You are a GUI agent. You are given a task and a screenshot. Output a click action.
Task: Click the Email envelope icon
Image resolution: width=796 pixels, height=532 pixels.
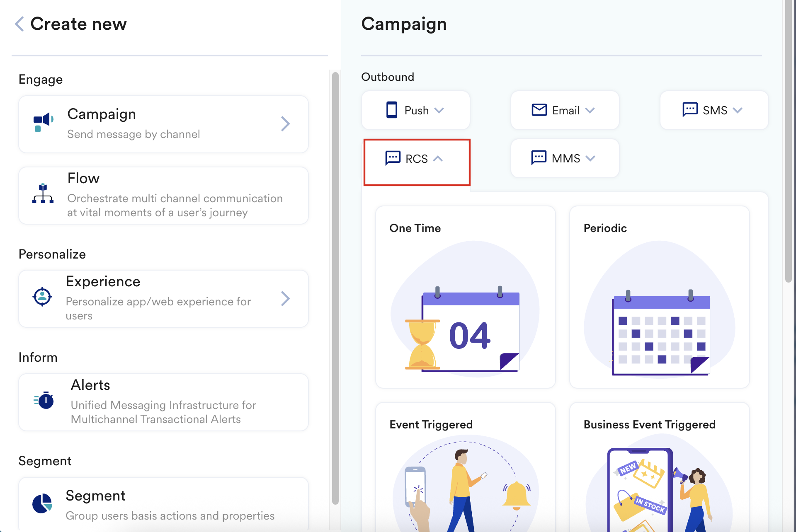coord(539,110)
